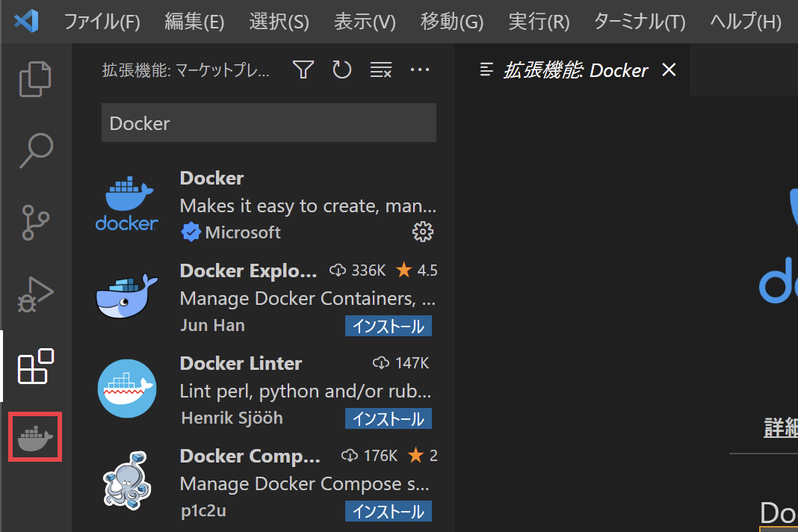Open the ターミナル menu
The width and height of the screenshot is (798, 532).
pos(639,22)
